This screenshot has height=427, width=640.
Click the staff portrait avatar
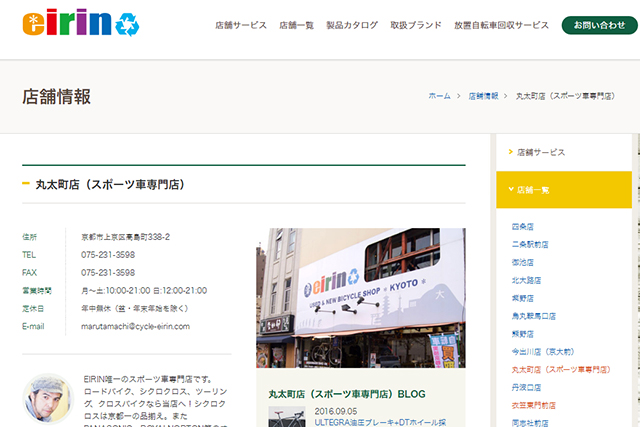coord(47,400)
